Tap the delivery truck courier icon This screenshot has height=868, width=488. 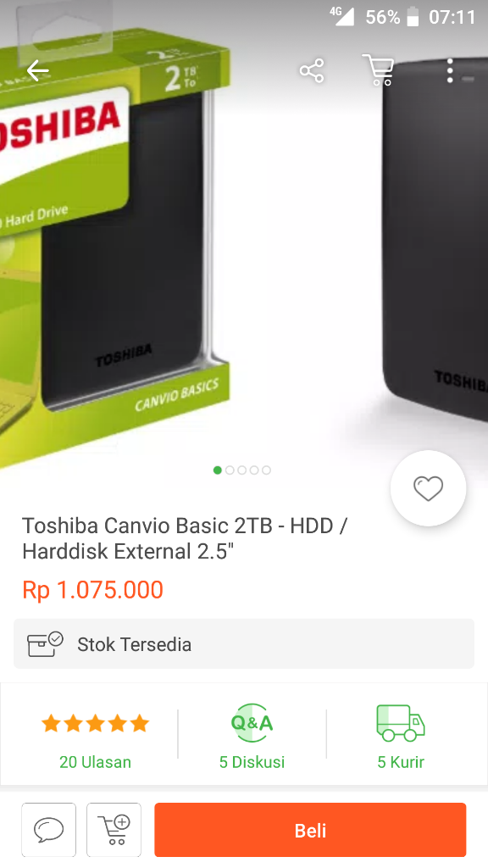(401, 723)
